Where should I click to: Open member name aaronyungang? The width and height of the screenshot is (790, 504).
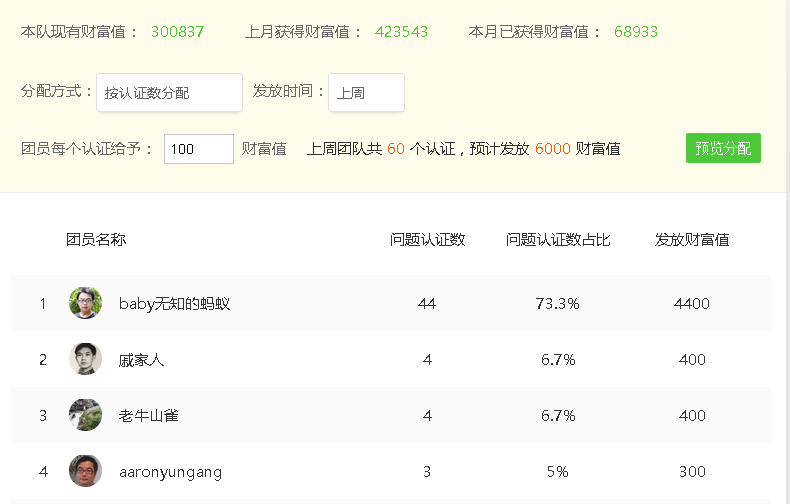(170, 472)
